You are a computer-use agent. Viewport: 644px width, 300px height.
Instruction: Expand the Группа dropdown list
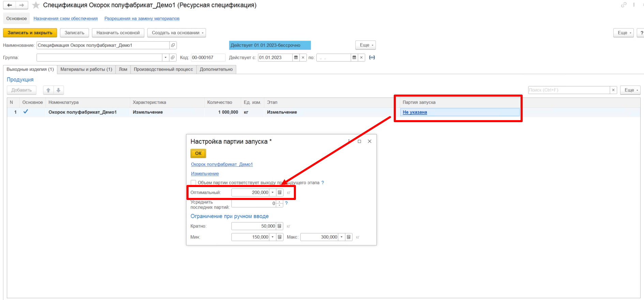166,58
